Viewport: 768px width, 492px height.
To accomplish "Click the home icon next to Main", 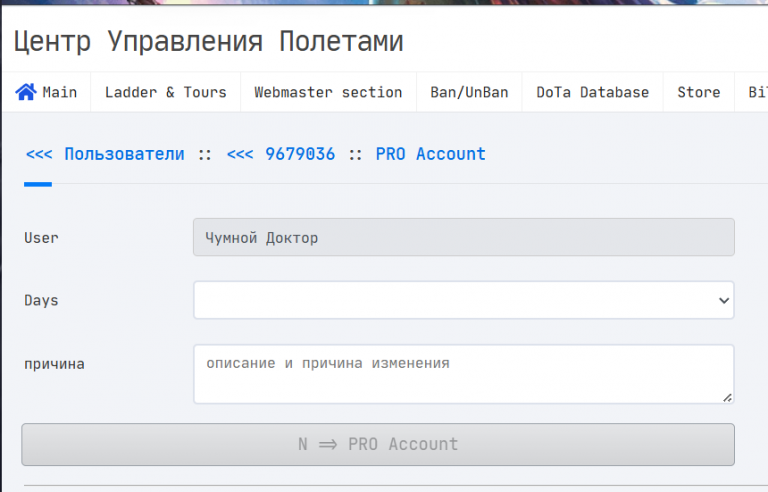I will (x=26, y=92).
